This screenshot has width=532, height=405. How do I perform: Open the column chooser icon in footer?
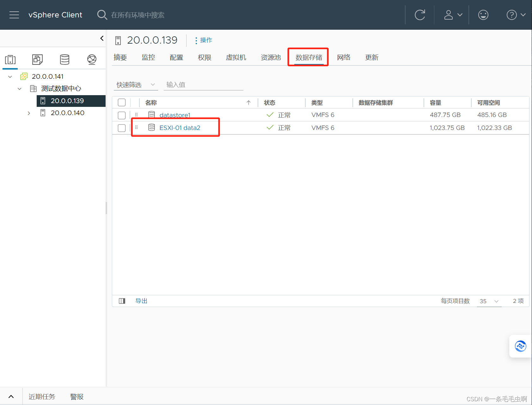(122, 301)
